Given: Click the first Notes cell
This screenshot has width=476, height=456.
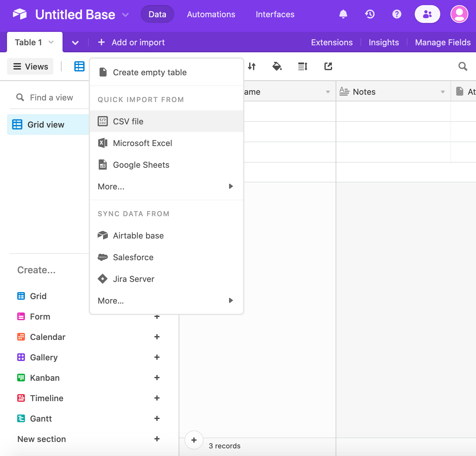Looking at the screenshot, I should pyautogui.click(x=393, y=111).
